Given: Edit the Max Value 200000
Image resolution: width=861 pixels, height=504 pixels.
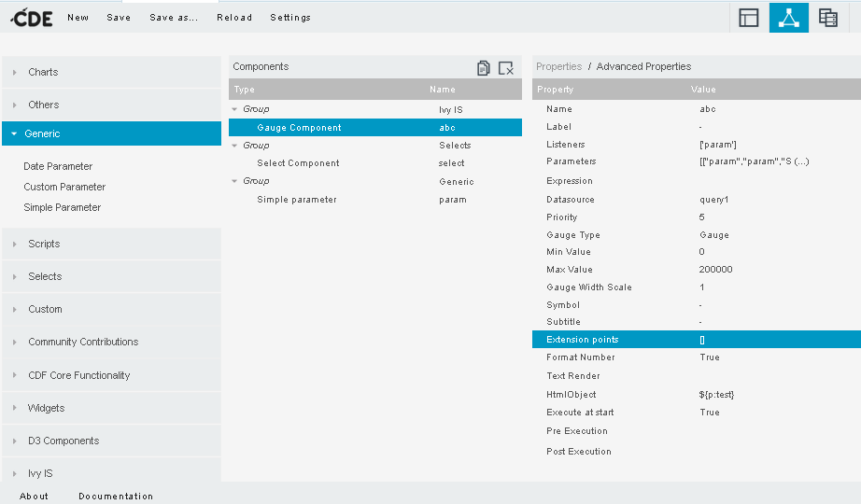Looking at the screenshot, I should [x=715, y=269].
